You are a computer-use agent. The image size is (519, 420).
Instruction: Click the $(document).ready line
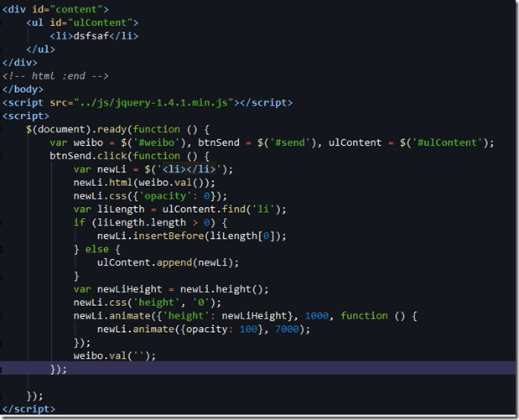tap(117, 129)
